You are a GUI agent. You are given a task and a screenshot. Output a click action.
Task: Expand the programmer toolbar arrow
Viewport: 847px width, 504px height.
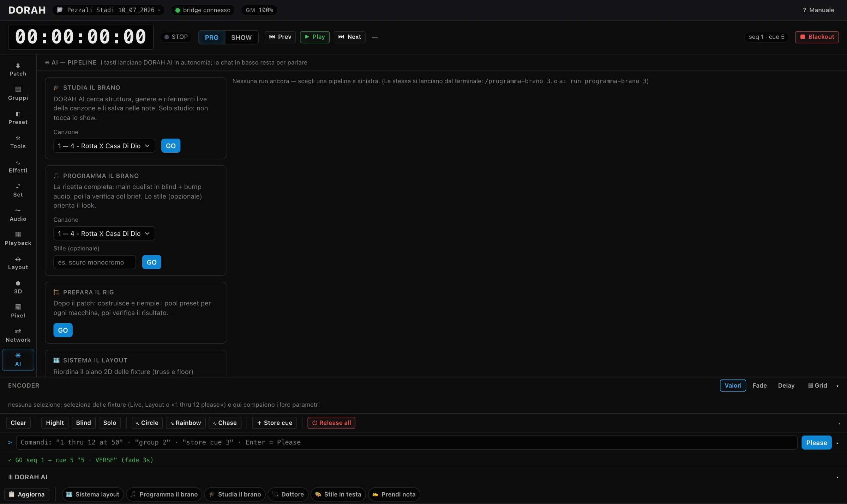(x=839, y=423)
